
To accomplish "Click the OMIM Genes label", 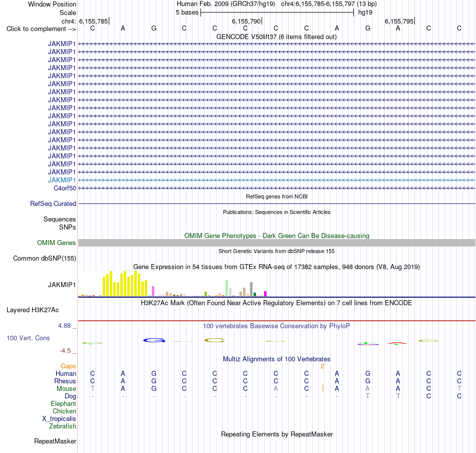I will 56,243.
